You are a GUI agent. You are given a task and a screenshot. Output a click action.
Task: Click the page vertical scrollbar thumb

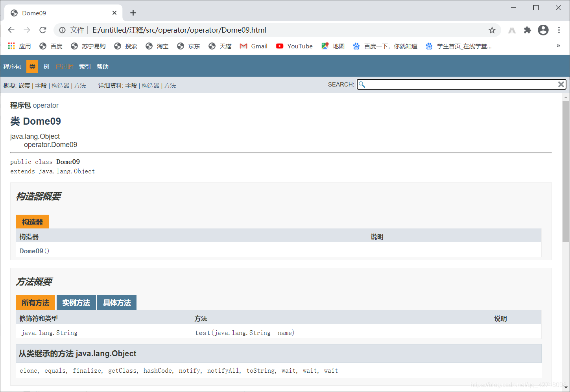(566, 171)
